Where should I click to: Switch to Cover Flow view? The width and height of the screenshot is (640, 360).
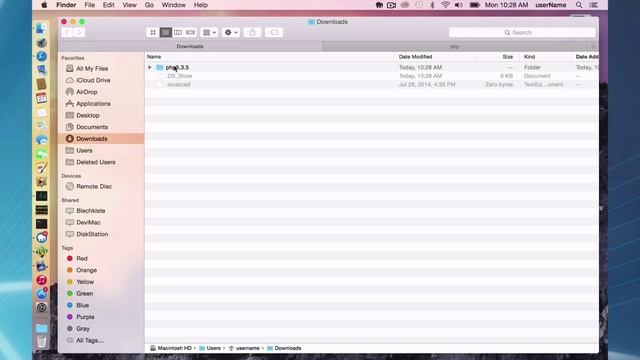click(190, 32)
